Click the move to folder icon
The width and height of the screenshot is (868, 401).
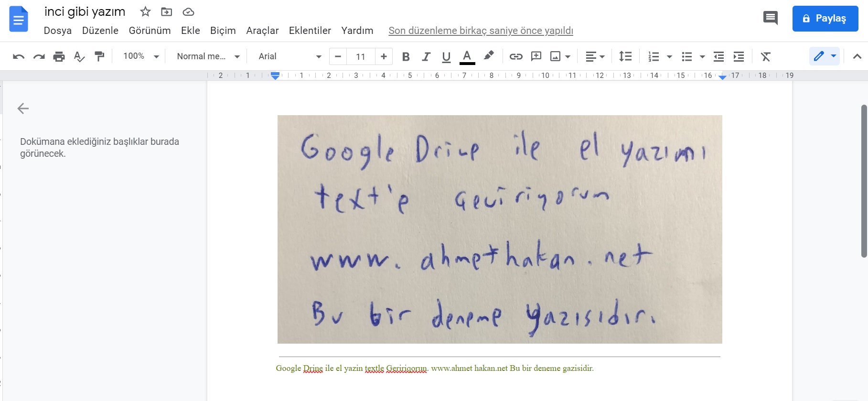[x=166, y=11]
